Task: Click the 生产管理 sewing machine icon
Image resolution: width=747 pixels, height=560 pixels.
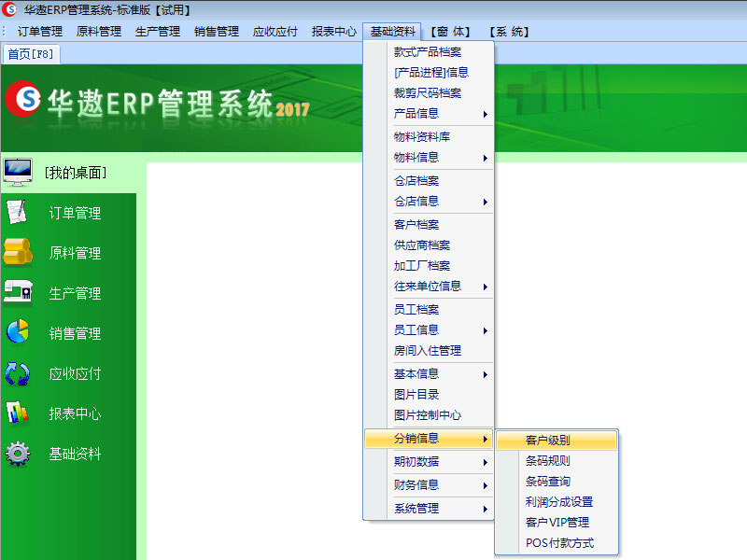Action: click(18, 291)
